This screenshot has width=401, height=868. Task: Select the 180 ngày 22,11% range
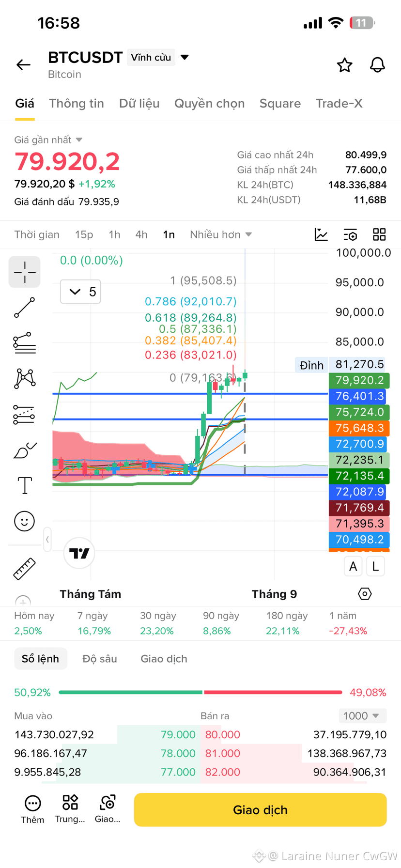coord(287,623)
